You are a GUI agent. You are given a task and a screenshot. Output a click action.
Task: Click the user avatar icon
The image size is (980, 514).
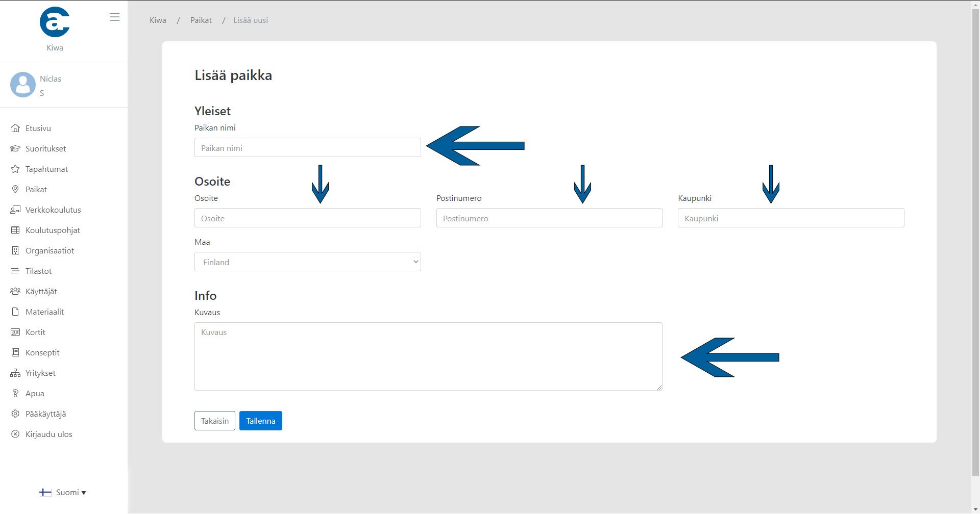[23, 85]
